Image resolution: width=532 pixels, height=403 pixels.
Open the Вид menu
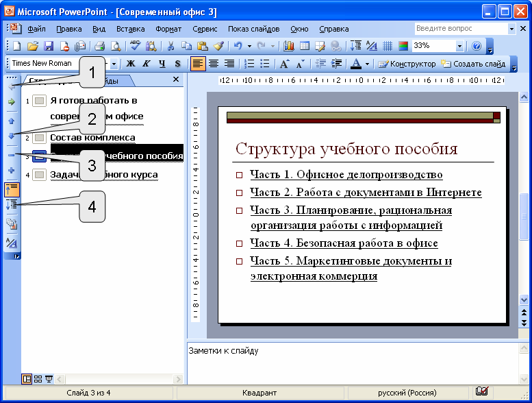[x=99, y=29]
